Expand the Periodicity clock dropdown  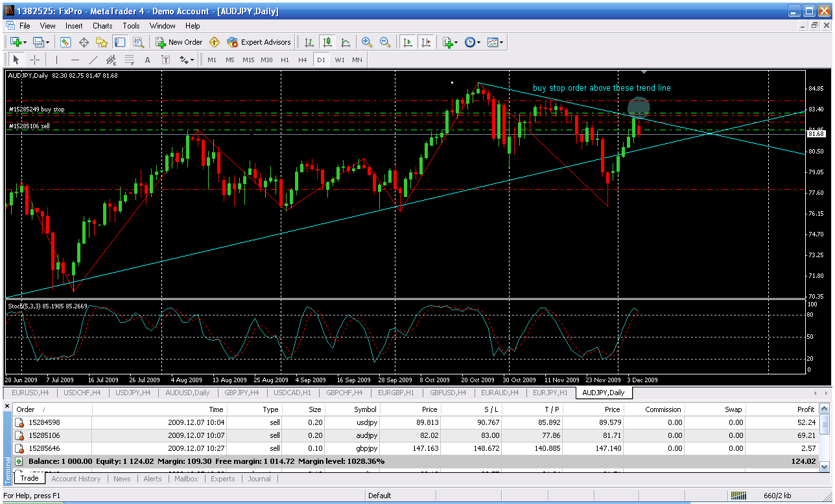478,42
